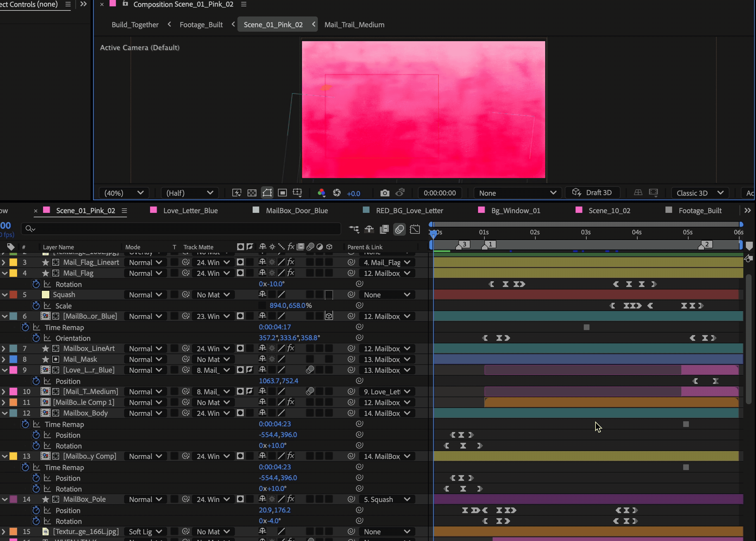Screen dimensions: 756x541
Task: Click the Composition Mini-Flowchart icon
Action: pyautogui.click(x=354, y=229)
